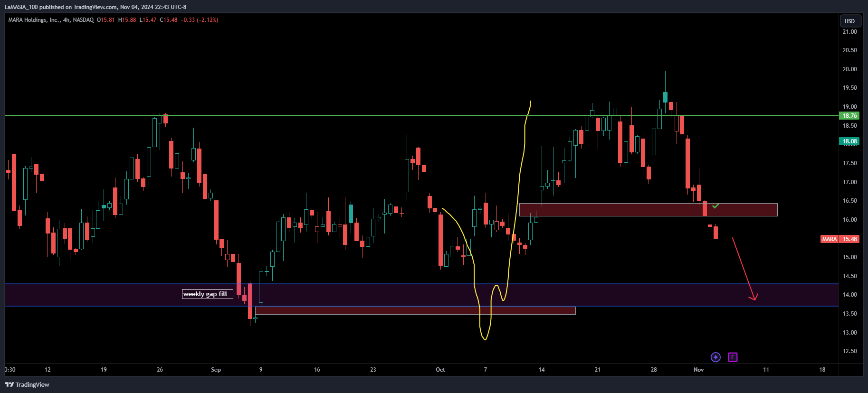868x393 pixels.
Task: Click the 14.00 price axis value
Action: tap(849, 295)
